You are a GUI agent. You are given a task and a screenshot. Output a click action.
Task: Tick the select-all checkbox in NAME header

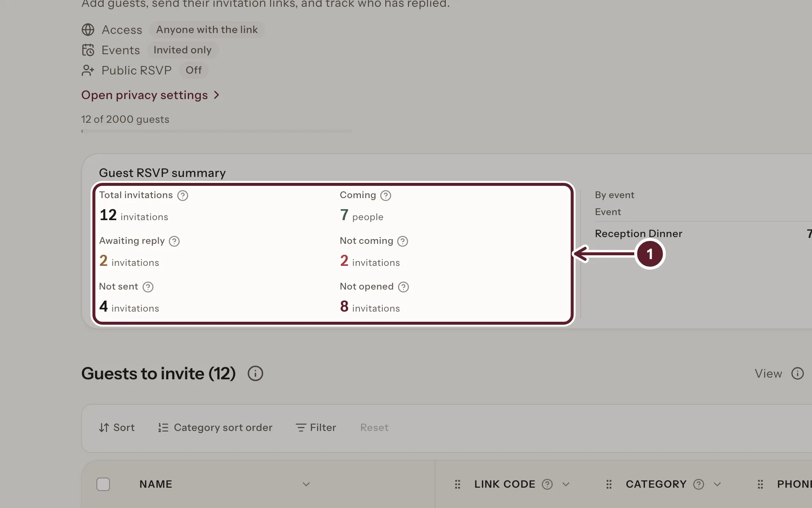click(x=103, y=484)
